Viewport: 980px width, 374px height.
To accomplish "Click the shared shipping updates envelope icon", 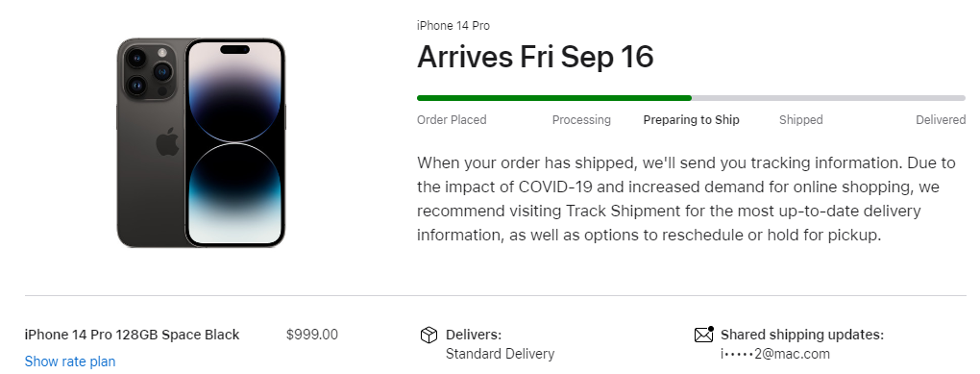I will tap(704, 335).
